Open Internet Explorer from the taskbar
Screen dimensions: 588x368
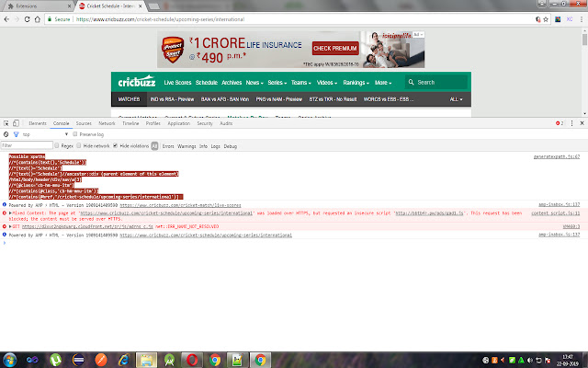click(x=123, y=360)
